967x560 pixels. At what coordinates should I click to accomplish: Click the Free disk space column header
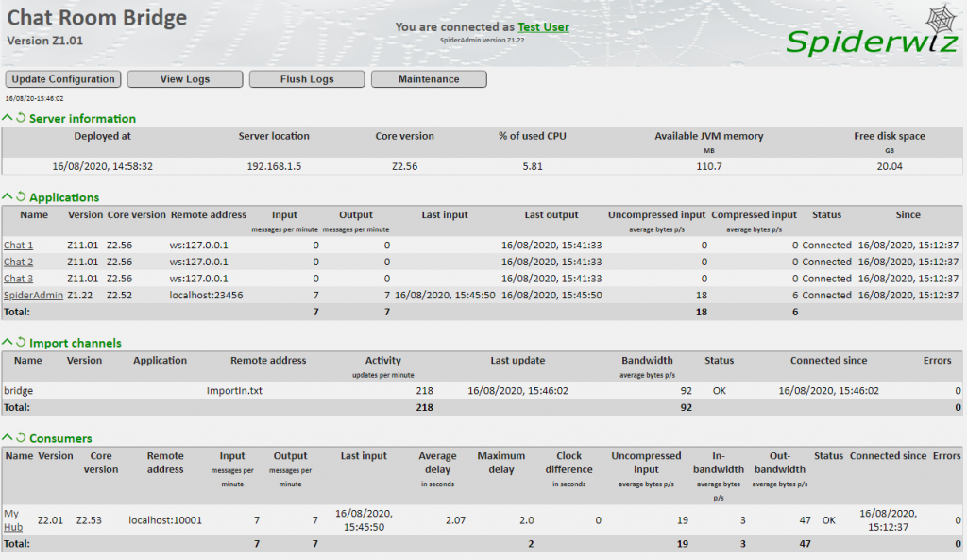click(x=890, y=136)
